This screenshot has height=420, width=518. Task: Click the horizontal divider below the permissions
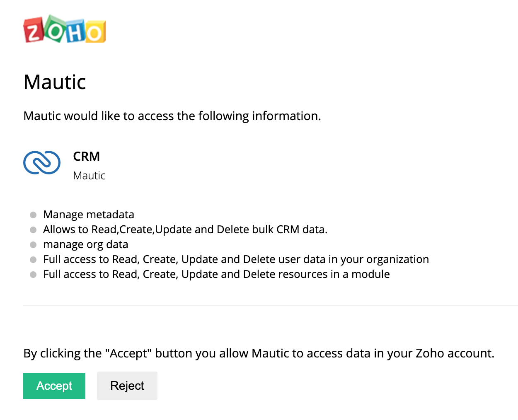click(270, 306)
